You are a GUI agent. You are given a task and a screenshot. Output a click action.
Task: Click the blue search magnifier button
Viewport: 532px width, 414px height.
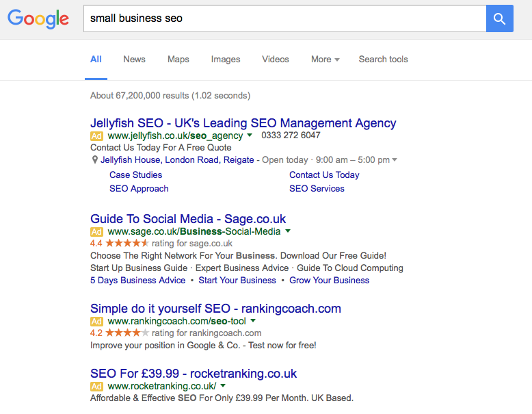coord(499,18)
